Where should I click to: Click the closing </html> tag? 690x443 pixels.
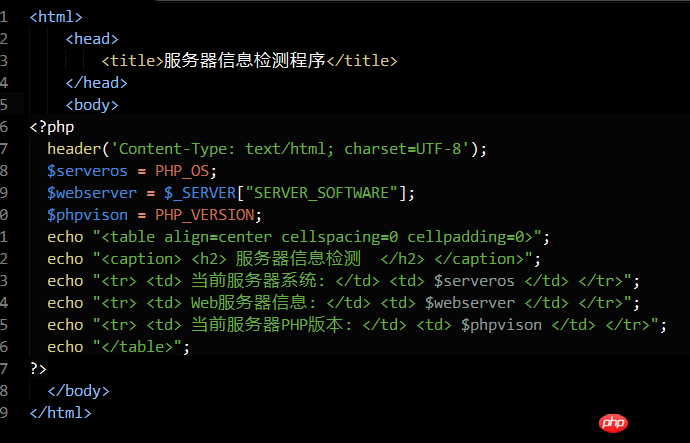pos(60,412)
